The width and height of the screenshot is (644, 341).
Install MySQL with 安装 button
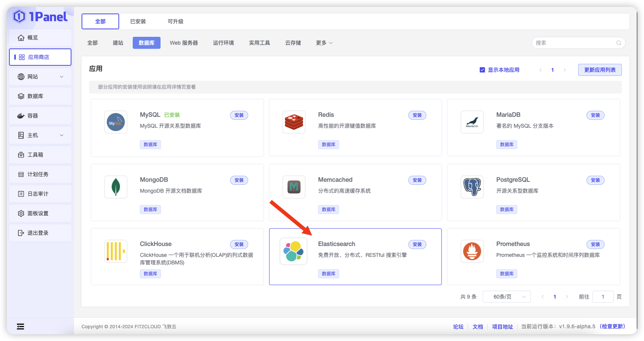(239, 115)
